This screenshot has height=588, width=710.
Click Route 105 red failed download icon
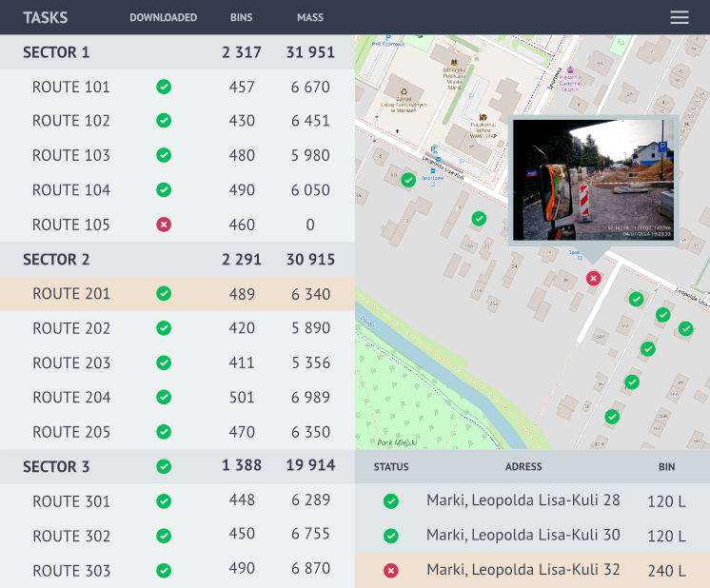click(164, 225)
